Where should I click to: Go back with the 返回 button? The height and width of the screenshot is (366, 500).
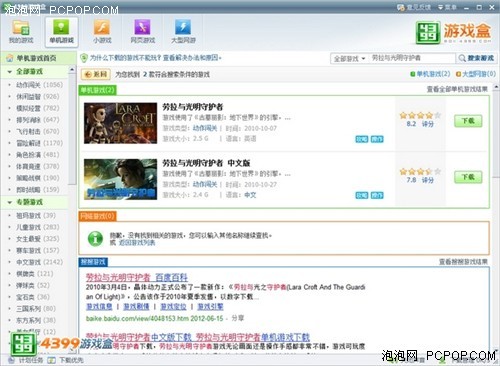coord(96,74)
